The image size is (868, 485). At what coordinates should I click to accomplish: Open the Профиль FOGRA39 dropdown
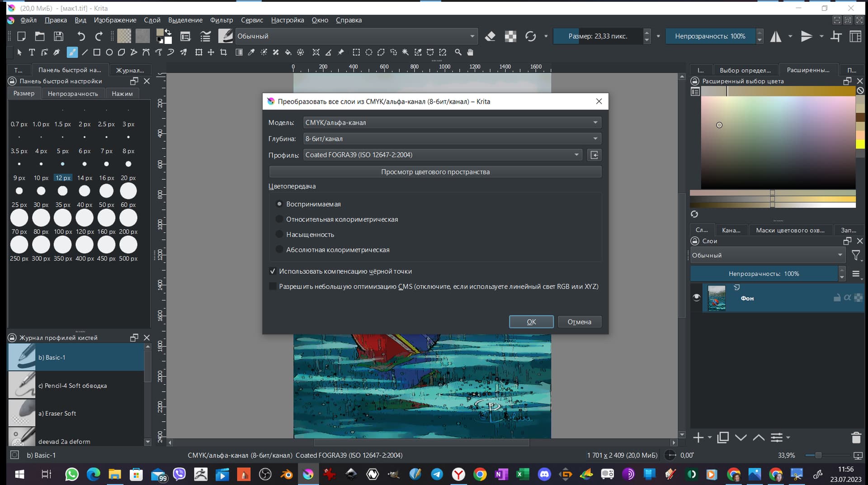pyautogui.click(x=443, y=155)
